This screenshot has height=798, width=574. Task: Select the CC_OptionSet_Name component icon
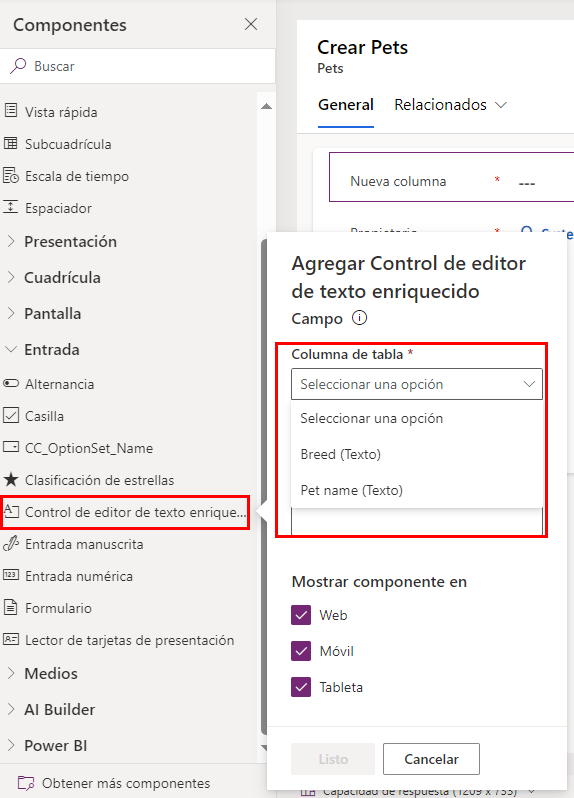[11, 447]
